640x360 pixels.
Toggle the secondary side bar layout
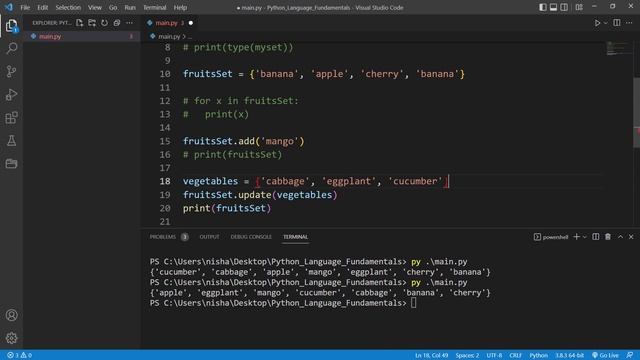coord(564,7)
